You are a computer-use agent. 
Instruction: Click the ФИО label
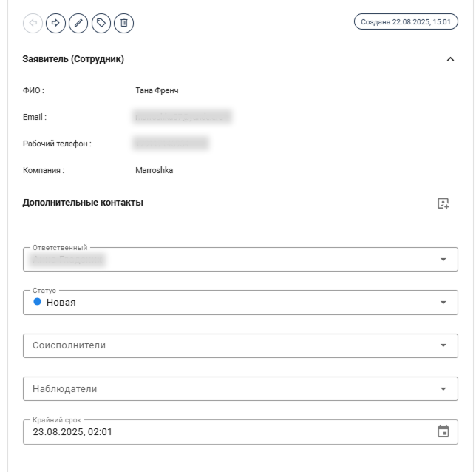[33, 90]
